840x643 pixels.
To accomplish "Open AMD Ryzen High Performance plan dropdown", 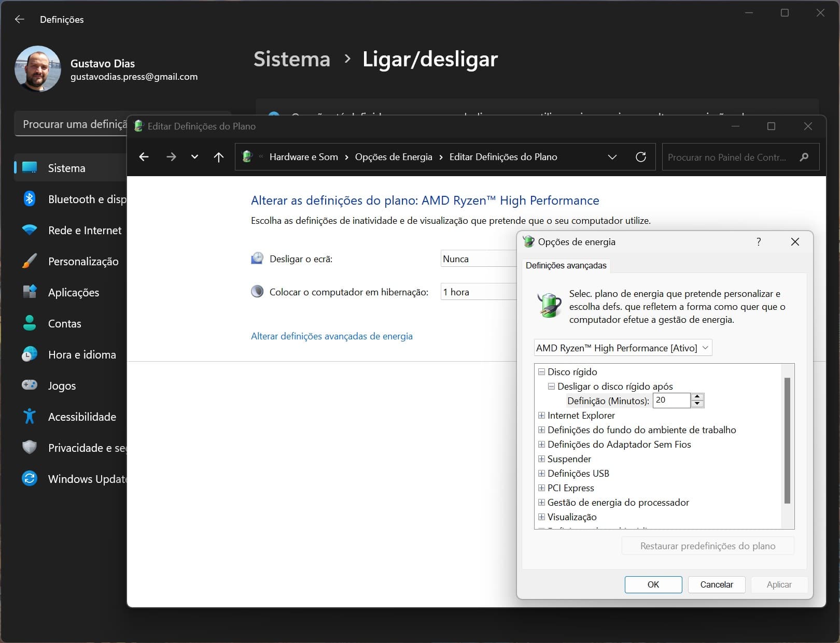I will [x=623, y=348].
